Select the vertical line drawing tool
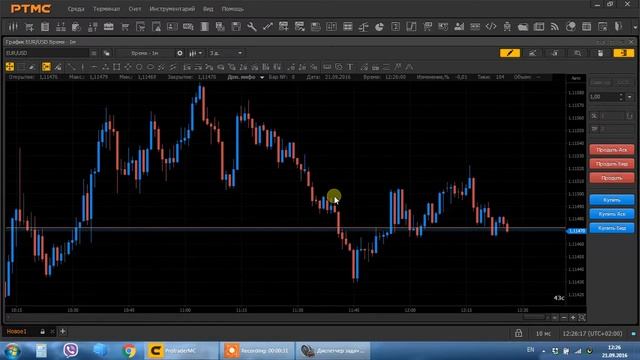This screenshot has width=640, height=360. pos(83,67)
